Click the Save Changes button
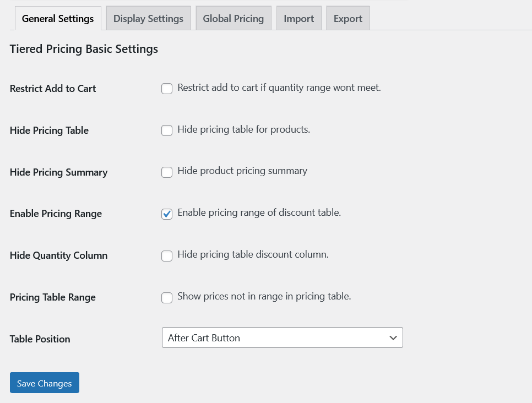This screenshot has height=403, width=532. (x=44, y=383)
